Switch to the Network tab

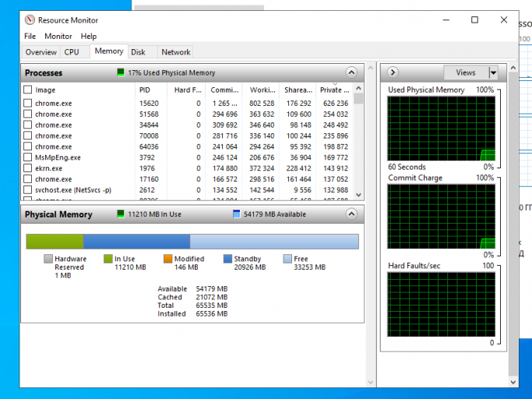pos(176,52)
